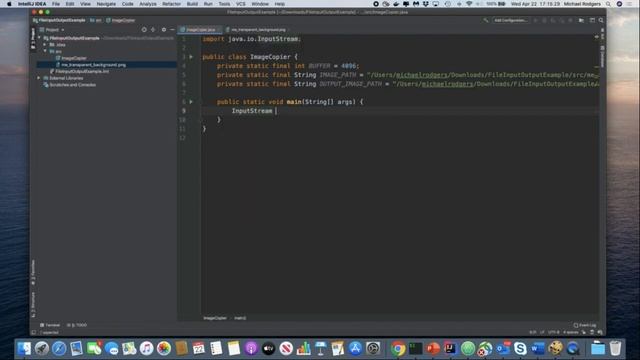640x360 pixels.
Task: Expand the .idea folder
Action: (x=45, y=44)
